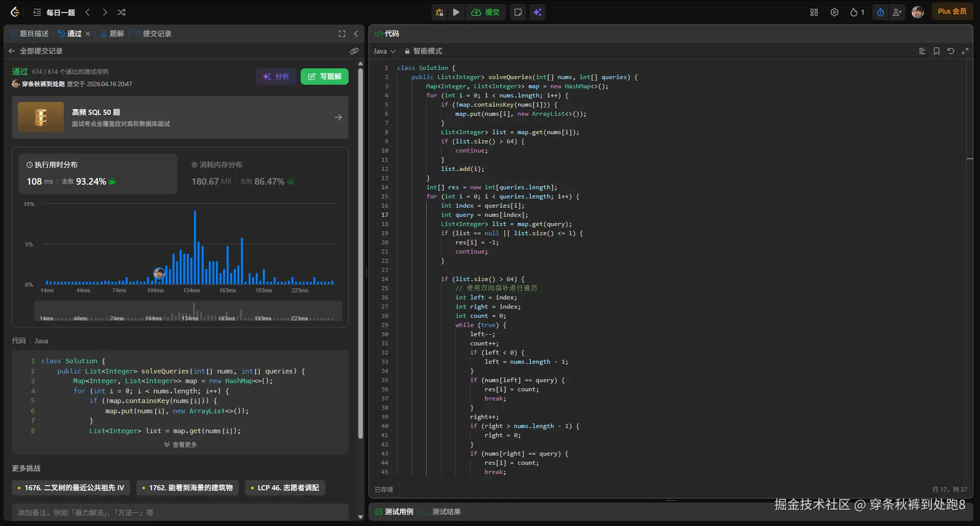Image resolution: width=980 pixels, height=526 pixels.
Task: Collapse the left panel chevron
Action: tap(356, 34)
